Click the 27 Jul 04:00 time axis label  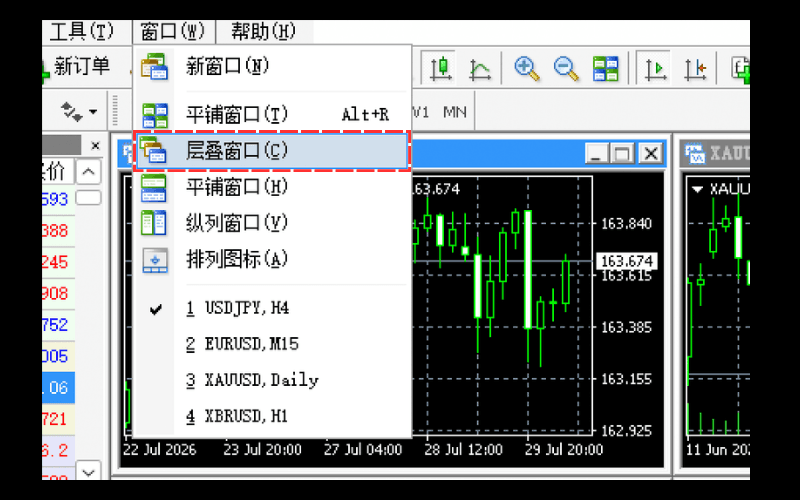tap(363, 449)
